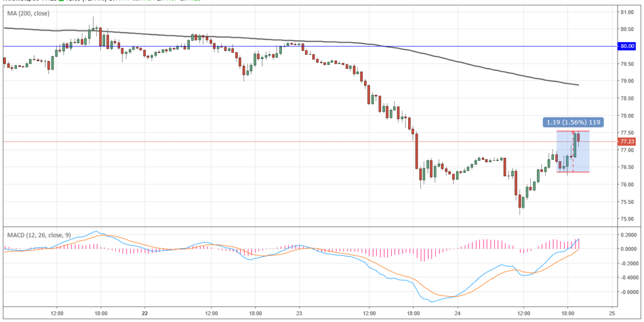The image size is (644, 322).
Task: Click the 75.50 price axis label
Action: pos(627,202)
